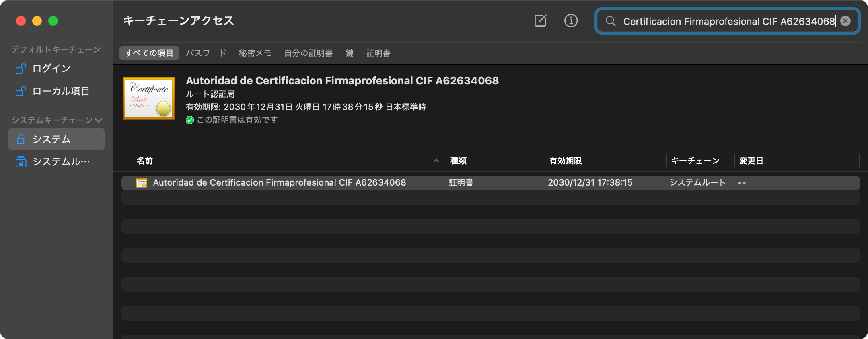Switch to the 自分の証明書 tab
Screen dimensions: 868x339
coord(308,53)
